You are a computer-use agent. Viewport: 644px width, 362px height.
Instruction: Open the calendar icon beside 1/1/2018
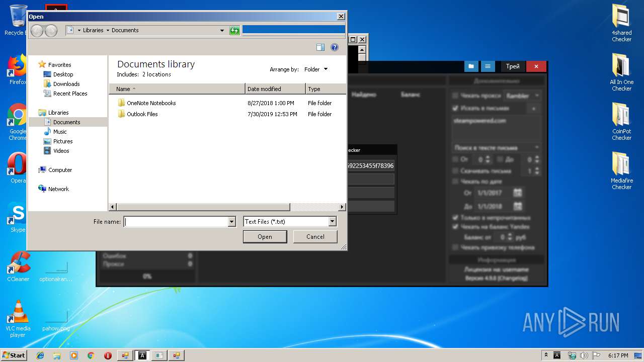pyautogui.click(x=518, y=206)
